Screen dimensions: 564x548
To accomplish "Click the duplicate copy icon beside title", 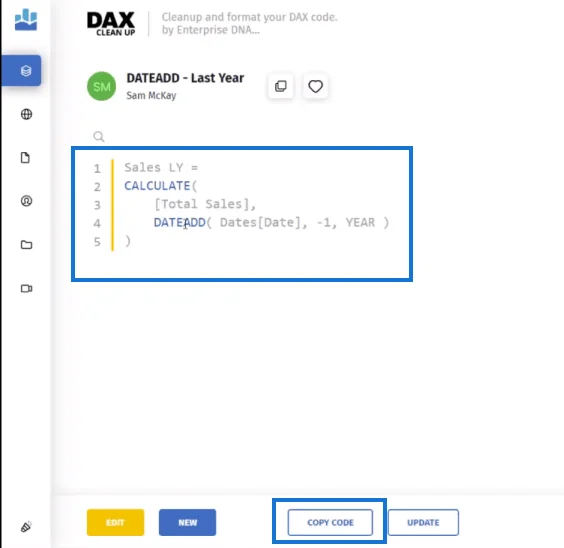I will click(281, 86).
